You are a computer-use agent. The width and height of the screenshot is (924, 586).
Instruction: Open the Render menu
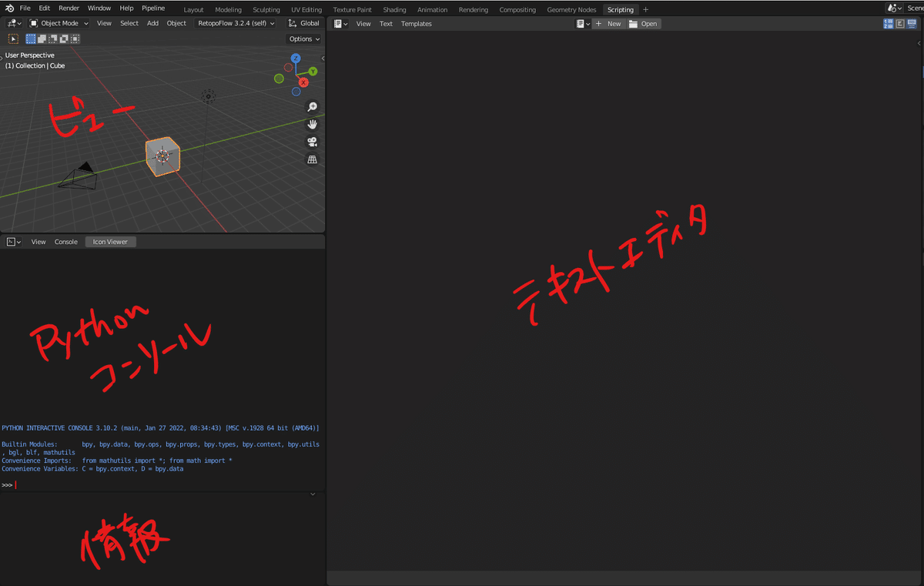[x=69, y=8]
